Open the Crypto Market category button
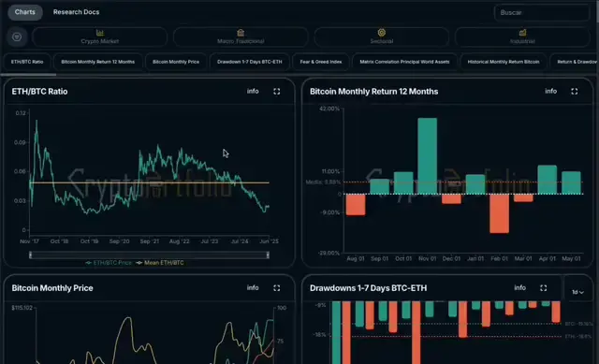This screenshot has height=364, width=599. click(100, 37)
